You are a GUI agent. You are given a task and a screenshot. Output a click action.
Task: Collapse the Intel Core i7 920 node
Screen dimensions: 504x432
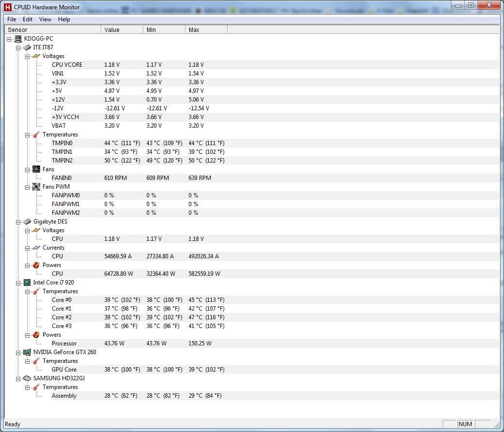point(18,283)
